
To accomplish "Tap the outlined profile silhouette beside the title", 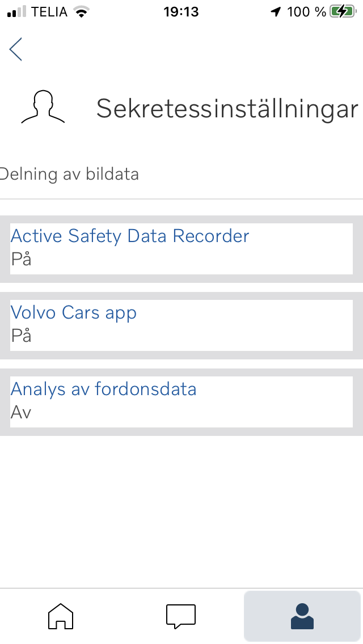I will tap(43, 107).
